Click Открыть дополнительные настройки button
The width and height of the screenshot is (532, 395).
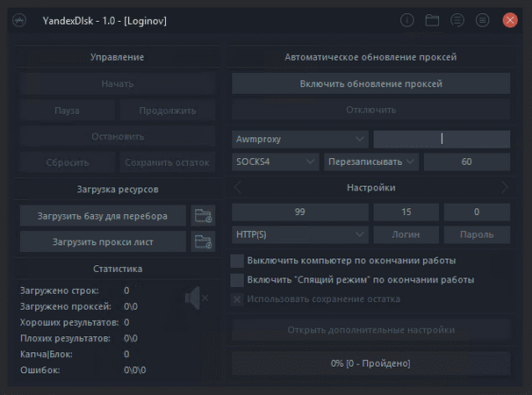[370, 330]
